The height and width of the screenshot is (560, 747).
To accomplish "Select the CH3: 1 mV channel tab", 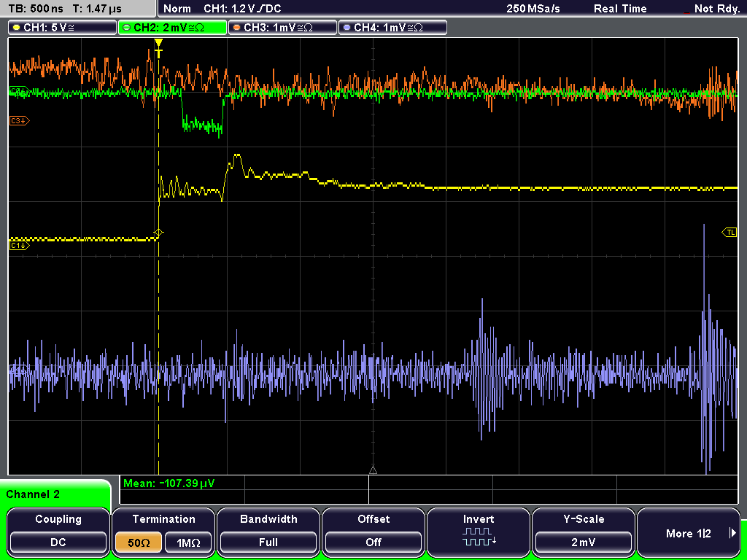I will tap(282, 28).
